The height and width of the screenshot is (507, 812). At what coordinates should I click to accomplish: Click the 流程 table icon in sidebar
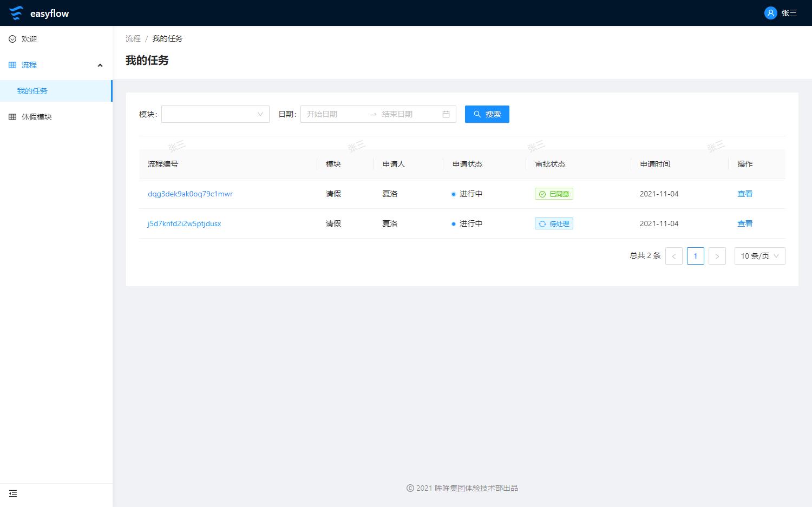coord(12,65)
